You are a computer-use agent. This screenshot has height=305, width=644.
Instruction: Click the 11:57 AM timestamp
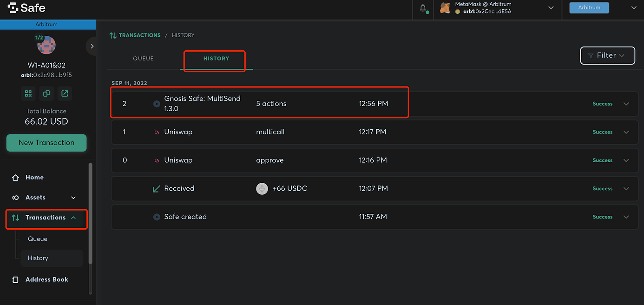click(373, 217)
